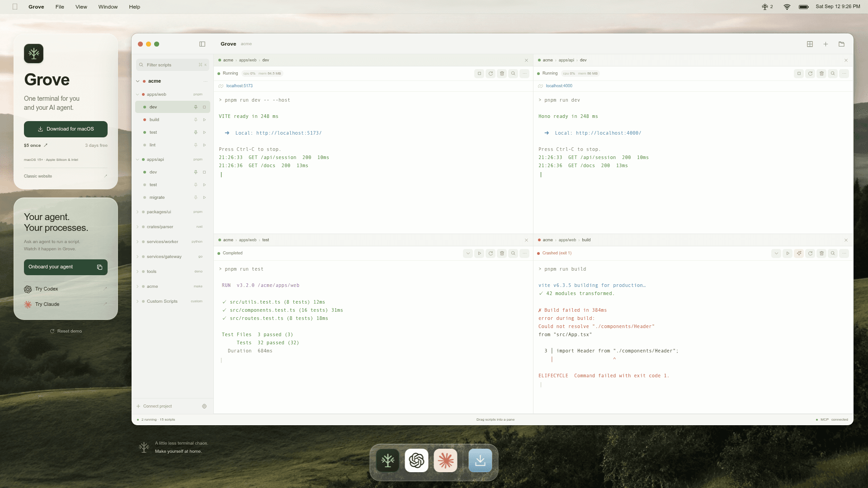The width and height of the screenshot is (868, 488).
Task: Clear output with trash in apps/web dev pane
Action: 502,73
